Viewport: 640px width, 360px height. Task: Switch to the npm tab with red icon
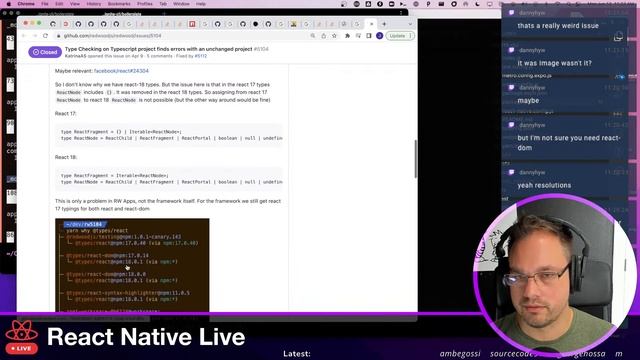pos(192,24)
